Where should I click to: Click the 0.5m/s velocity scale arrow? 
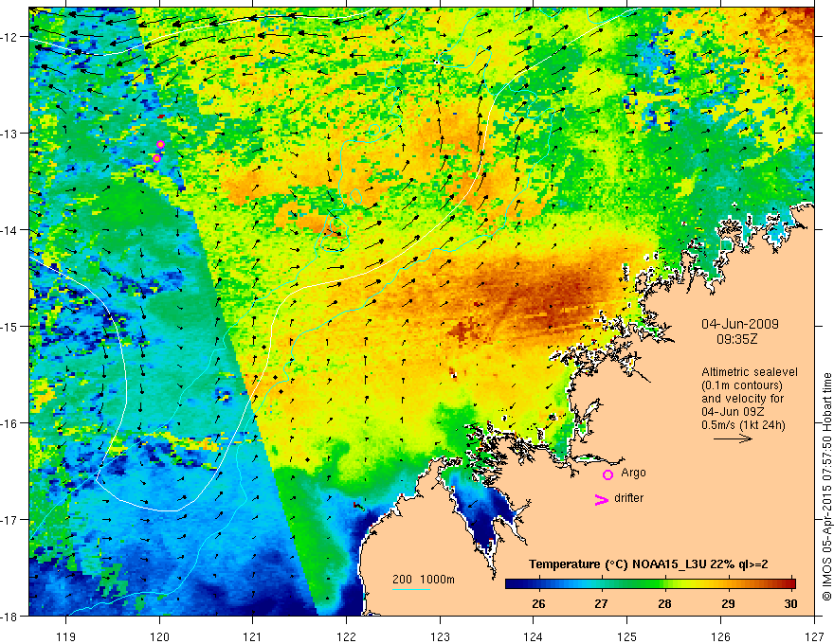click(x=733, y=438)
